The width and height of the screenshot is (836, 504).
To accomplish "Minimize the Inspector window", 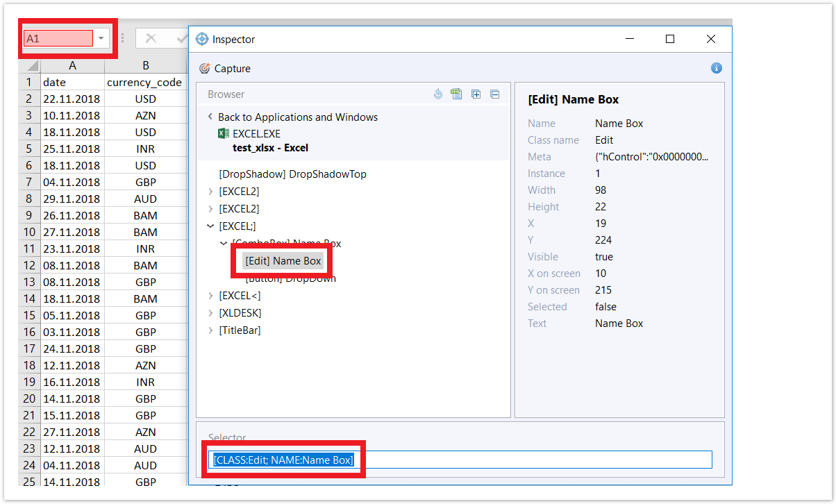I will click(629, 40).
